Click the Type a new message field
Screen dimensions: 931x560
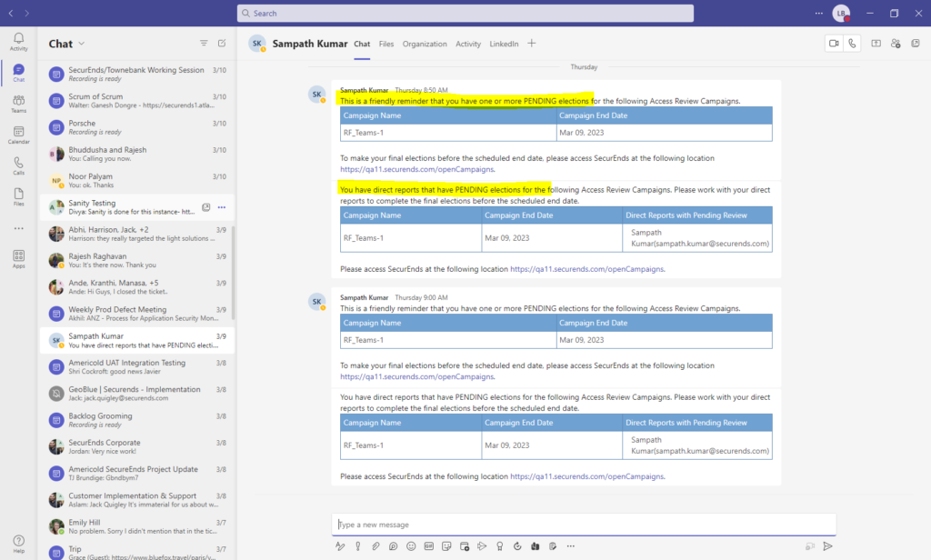[584, 525]
